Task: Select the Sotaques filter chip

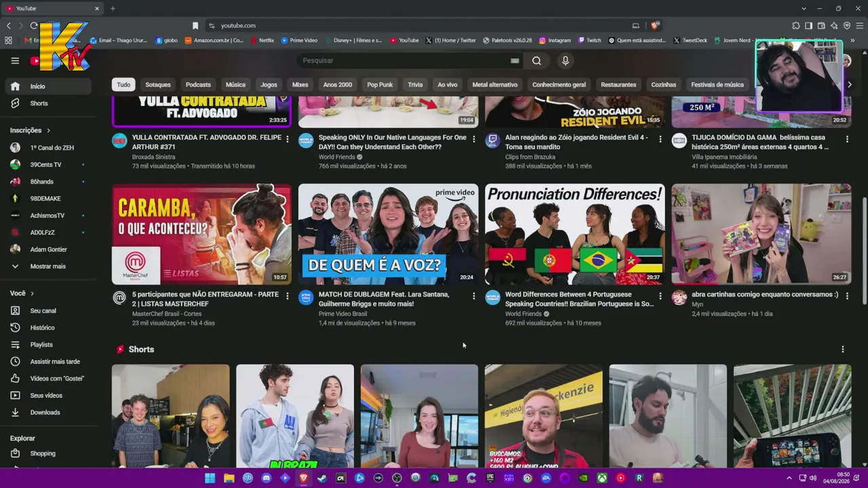Action: coord(158,85)
